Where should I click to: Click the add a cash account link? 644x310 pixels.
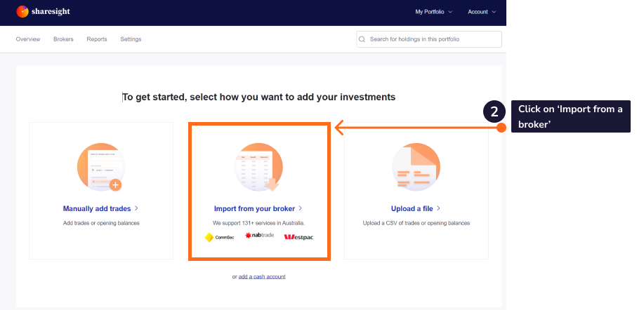tap(262, 277)
